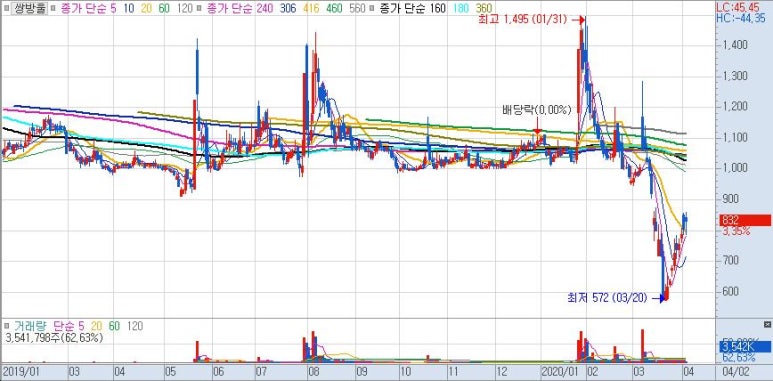Select the volume 120 moving average label
This screenshot has height=381, width=773.
coord(136,326)
